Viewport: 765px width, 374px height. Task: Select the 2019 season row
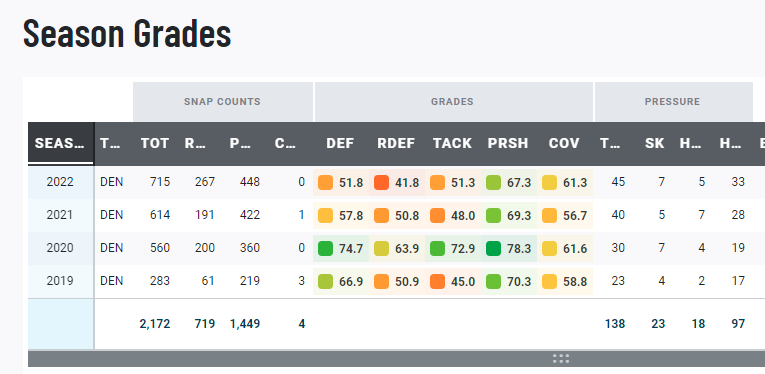coord(396,281)
